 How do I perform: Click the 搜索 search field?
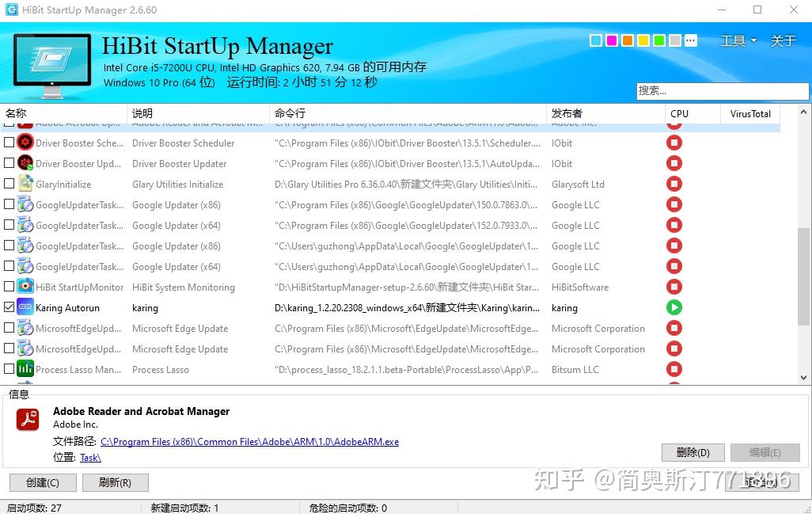pyautogui.click(x=723, y=91)
